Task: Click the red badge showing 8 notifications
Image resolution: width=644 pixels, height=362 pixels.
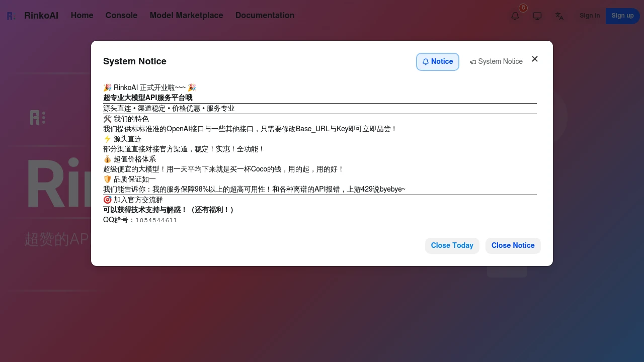Action: [x=523, y=8]
